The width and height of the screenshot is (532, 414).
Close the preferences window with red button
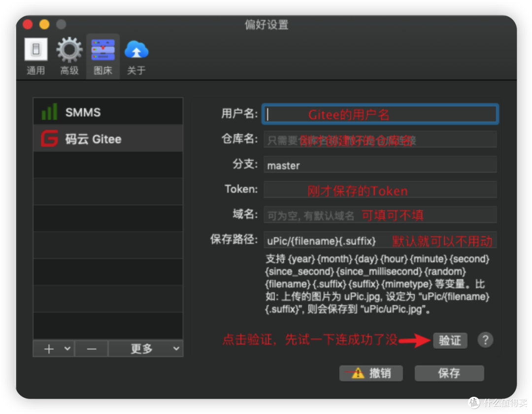coord(28,25)
